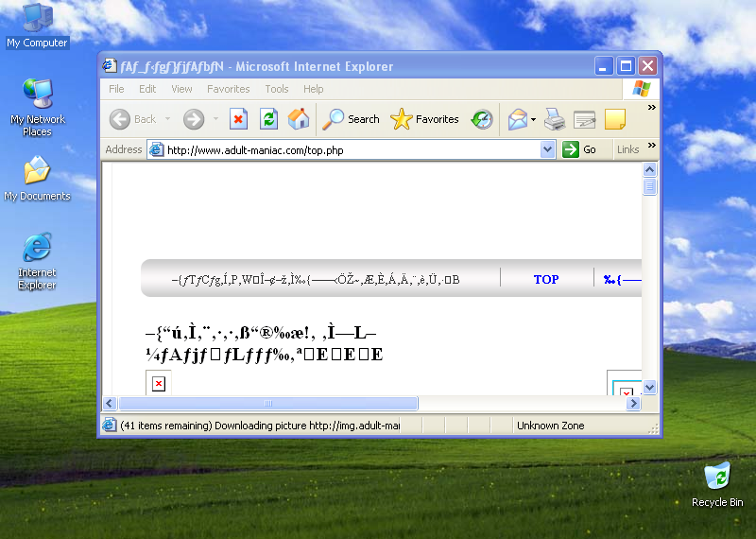The width and height of the screenshot is (756, 539).
Task: Open the Mail button dropdown arrow
Action: coord(533,119)
